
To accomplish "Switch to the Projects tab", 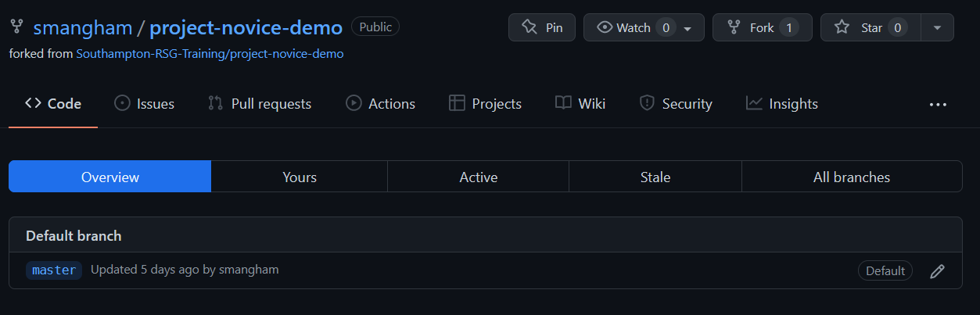I will 486,104.
